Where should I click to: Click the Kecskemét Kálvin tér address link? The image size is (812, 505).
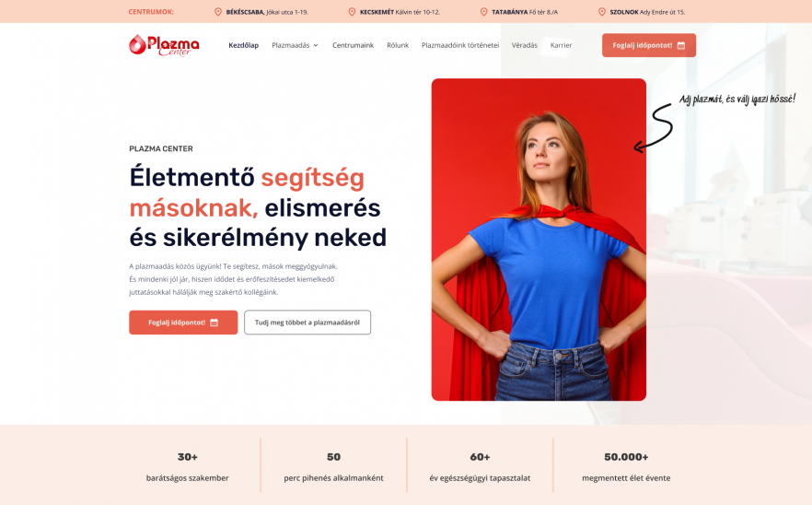pyautogui.click(x=400, y=12)
